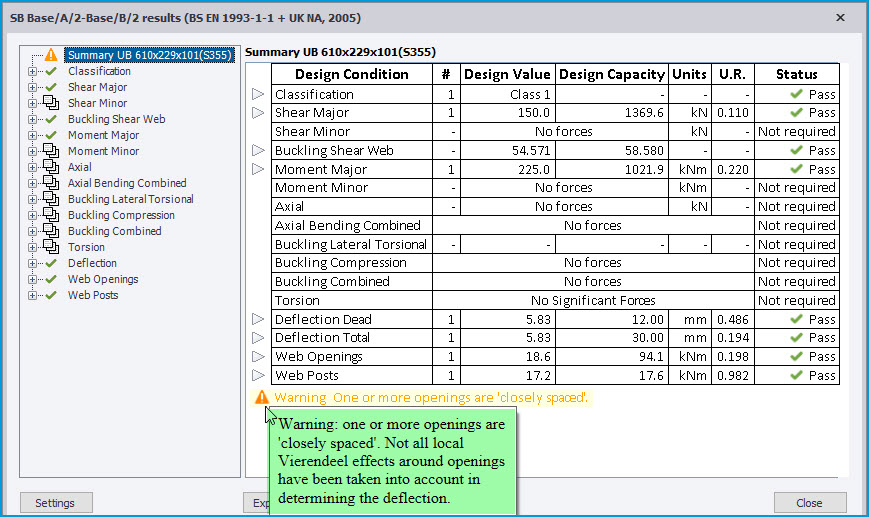Click the closely spaced openings warning text
This screenshot has width=869, height=517.
point(432,398)
